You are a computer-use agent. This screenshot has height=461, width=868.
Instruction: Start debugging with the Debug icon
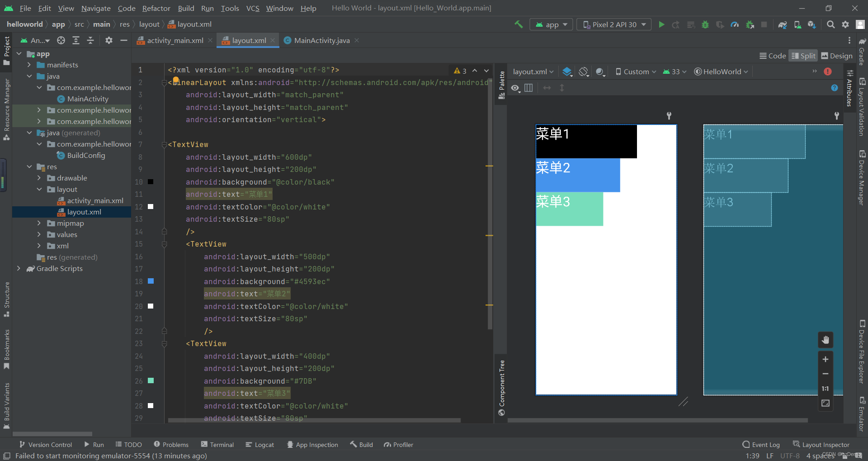704,25
